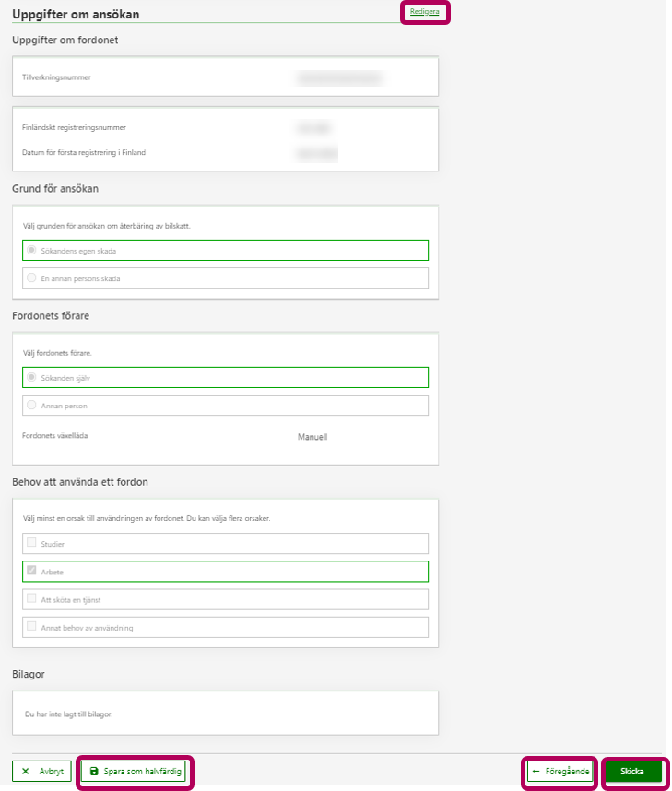Viewport: 672px width, 791px height.
Task: Click the Uppgifter om ansökan heading
Action: [76, 14]
